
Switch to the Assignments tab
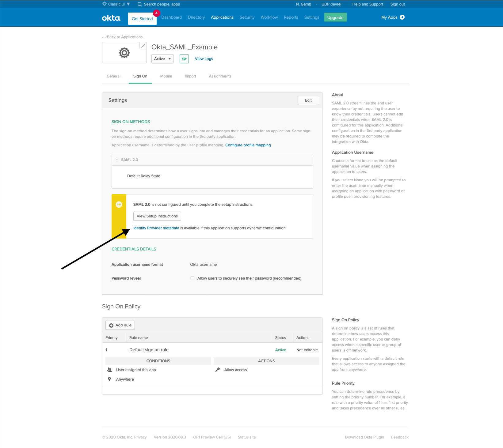point(220,76)
